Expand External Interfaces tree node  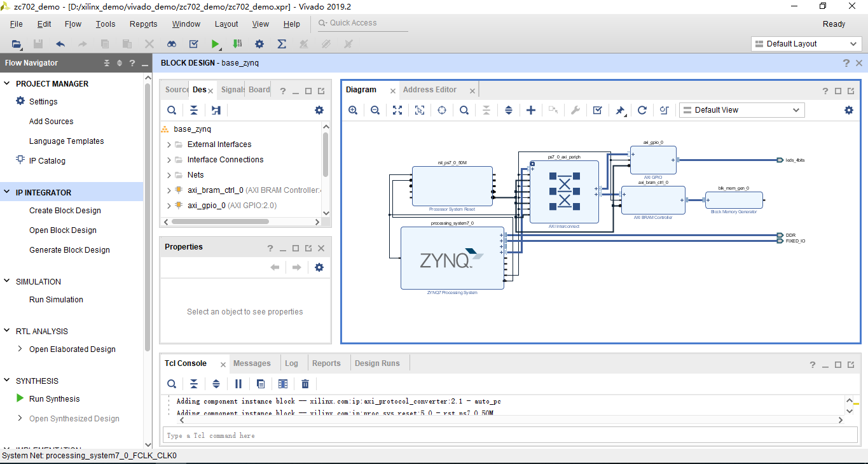[169, 144]
